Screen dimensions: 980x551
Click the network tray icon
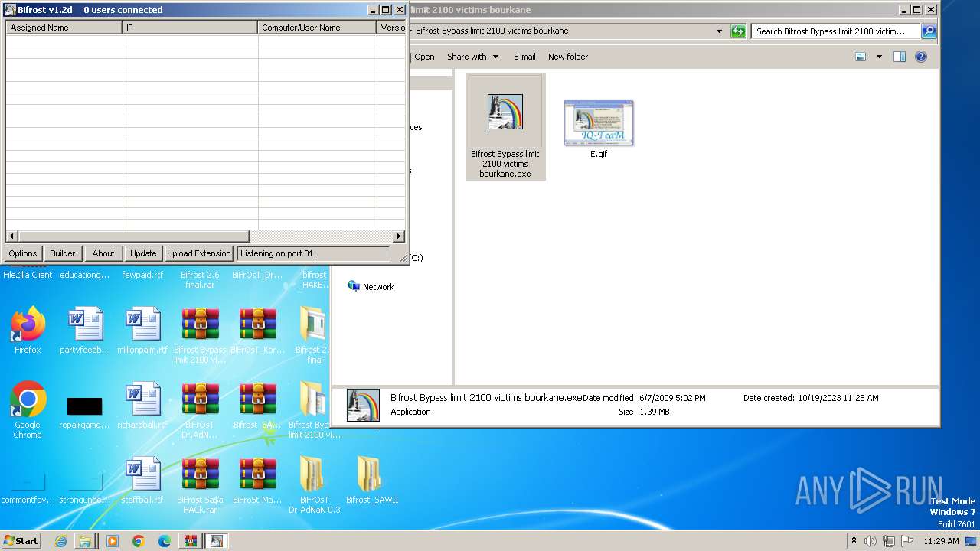tap(888, 541)
